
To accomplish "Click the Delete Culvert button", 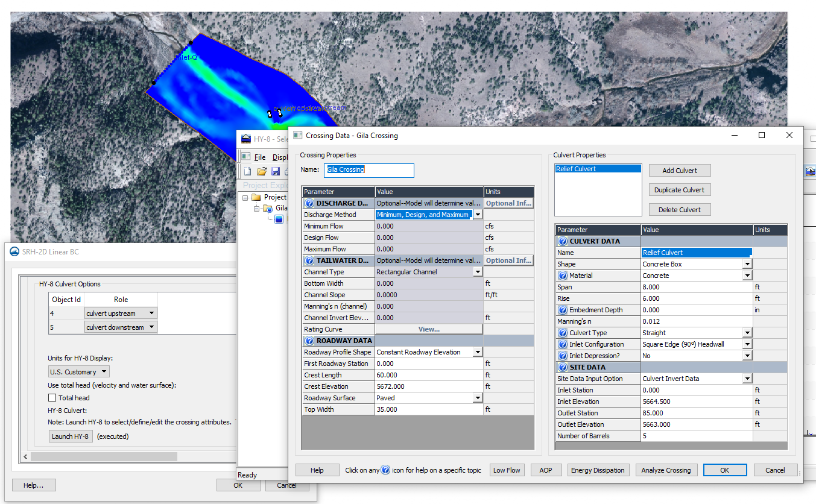I will click(x=680, y=210).
